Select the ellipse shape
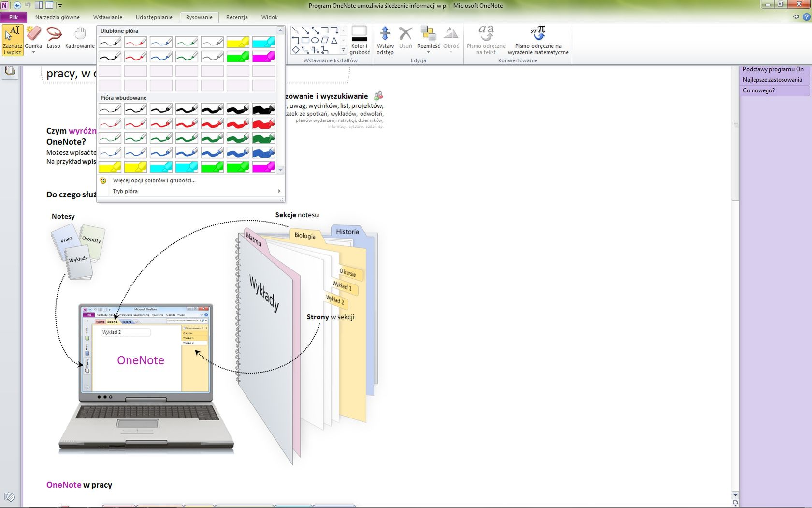 (315, 40)
